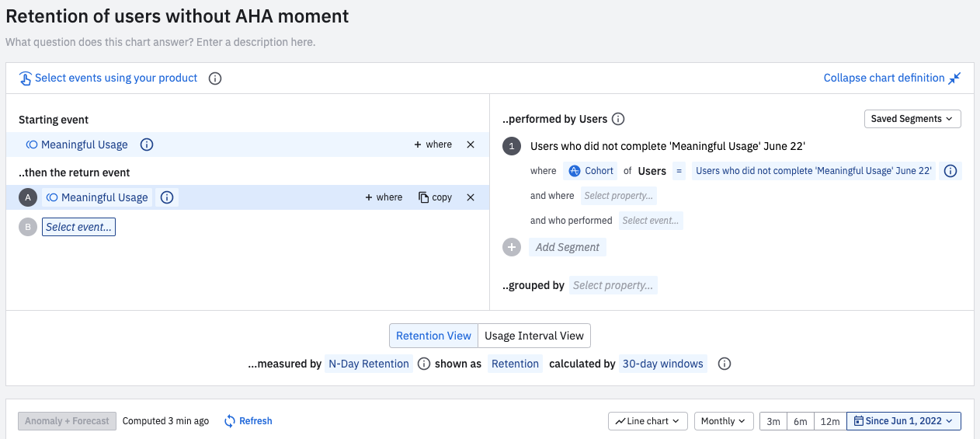Switch to Usage Interval View
Screen dimensions: 980x439
coord(533,336)
